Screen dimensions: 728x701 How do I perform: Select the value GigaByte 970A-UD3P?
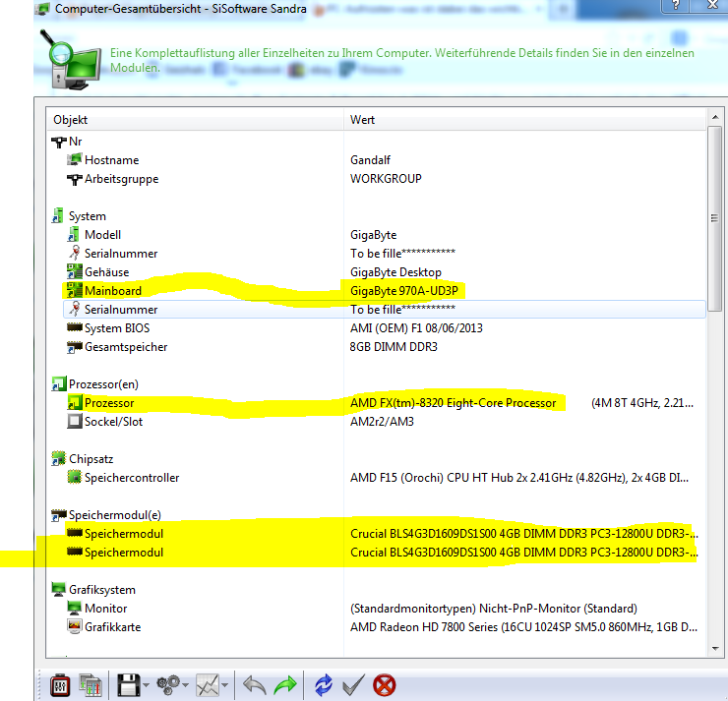click(404, 291)
